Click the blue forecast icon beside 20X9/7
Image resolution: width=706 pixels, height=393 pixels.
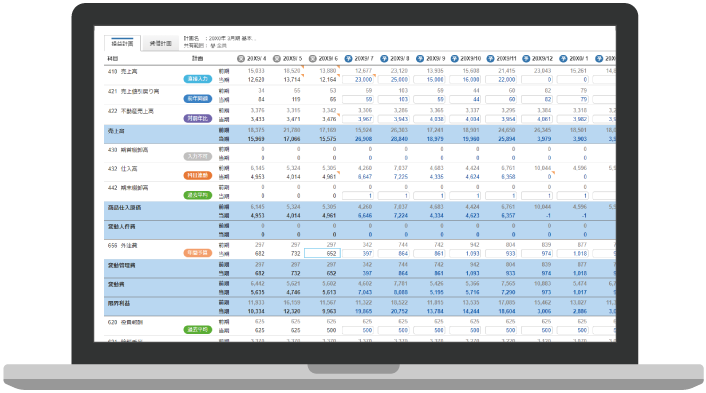click(x=348, y=59)
